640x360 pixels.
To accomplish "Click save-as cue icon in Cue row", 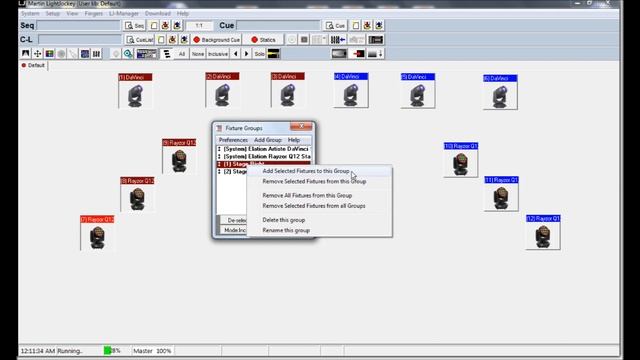I will point(379,26).
